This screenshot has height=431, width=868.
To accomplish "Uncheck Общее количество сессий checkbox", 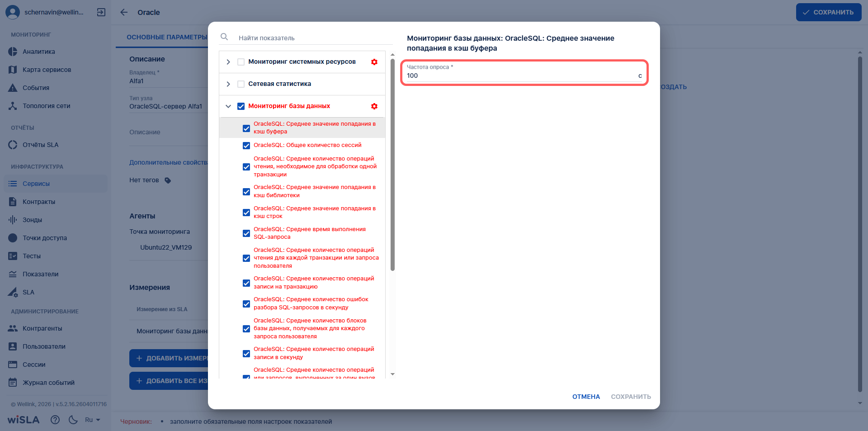I will point(246,146).
